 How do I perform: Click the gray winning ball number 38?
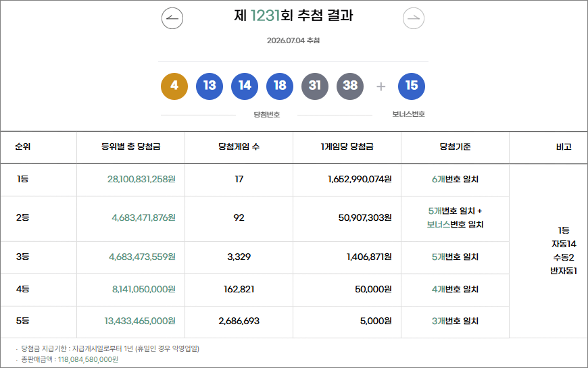point(350,86)
